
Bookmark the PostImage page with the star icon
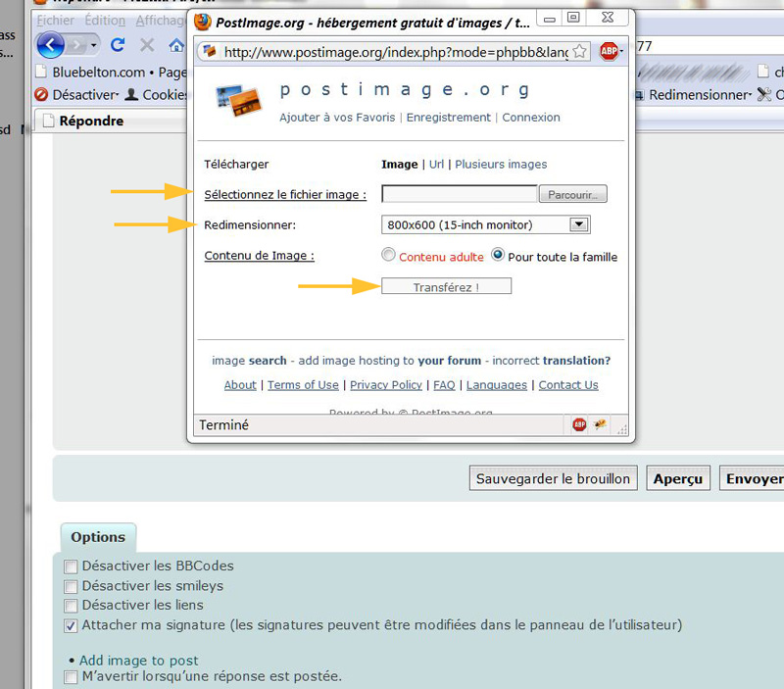(579, 51)
